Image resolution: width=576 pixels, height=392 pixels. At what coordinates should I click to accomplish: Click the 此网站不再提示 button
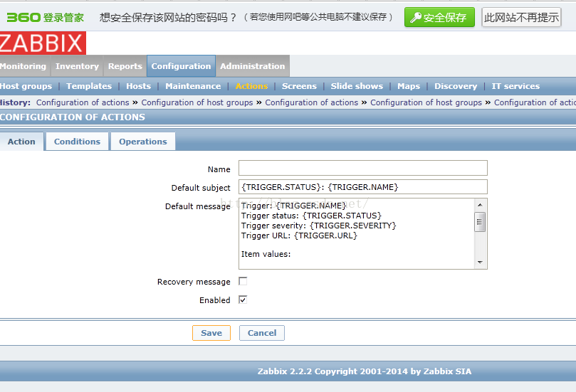coord(521,17)
